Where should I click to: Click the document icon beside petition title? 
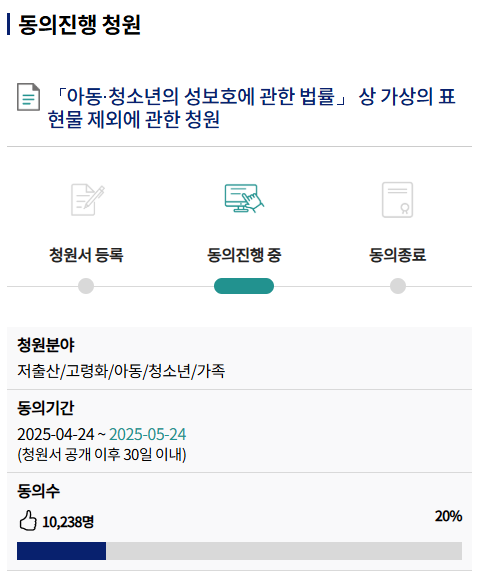[x=28, y=97]
